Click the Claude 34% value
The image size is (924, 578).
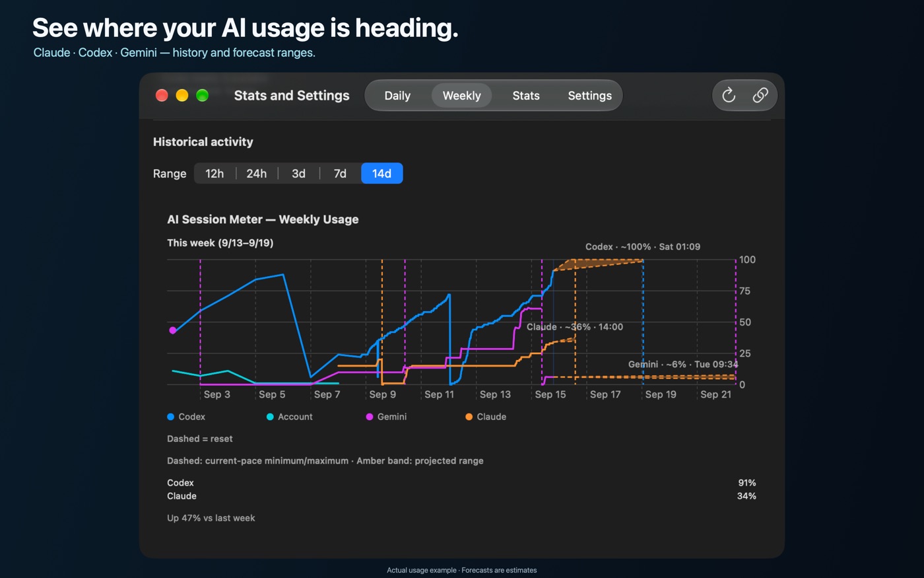(x=746, y=496)
